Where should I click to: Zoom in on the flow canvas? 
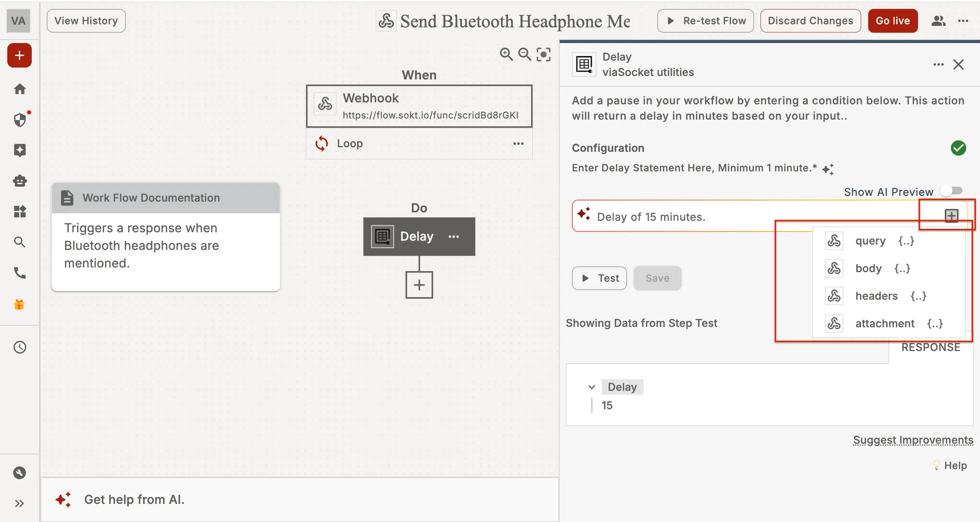[506, 54]
